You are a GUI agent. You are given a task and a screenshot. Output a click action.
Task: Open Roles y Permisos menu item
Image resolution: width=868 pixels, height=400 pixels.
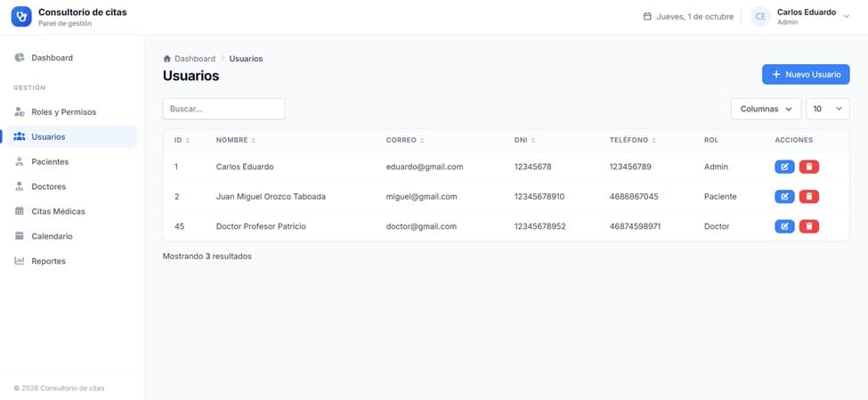point(71,112)
